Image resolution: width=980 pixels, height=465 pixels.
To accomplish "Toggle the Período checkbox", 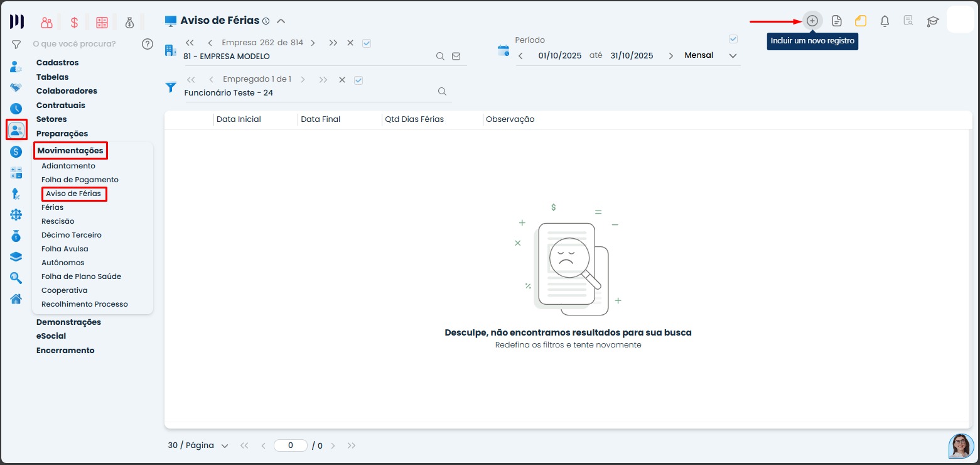I will tap(733, 39).
